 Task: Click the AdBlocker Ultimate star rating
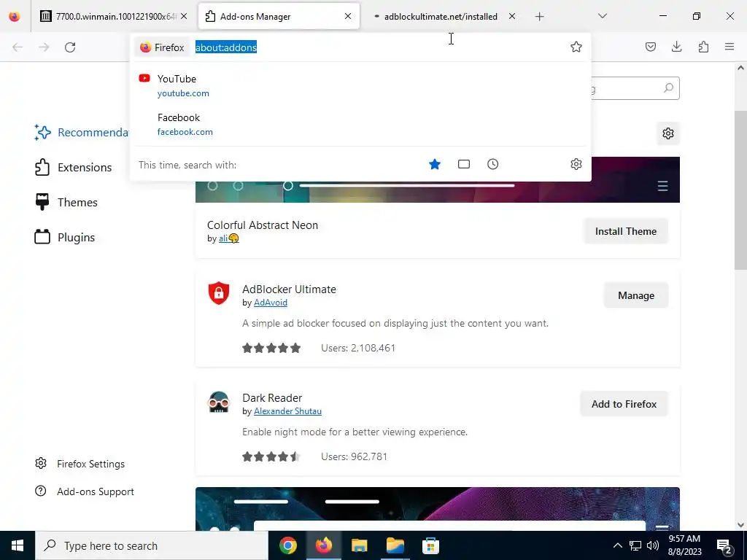[271, 348]
